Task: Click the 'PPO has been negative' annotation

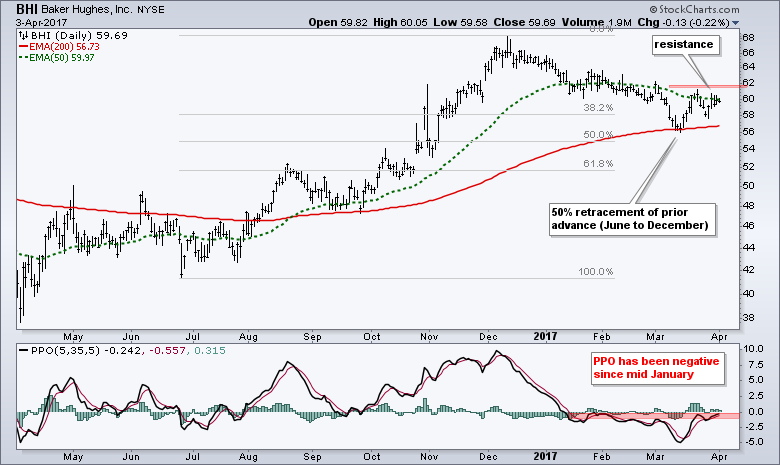Action: 656,368
